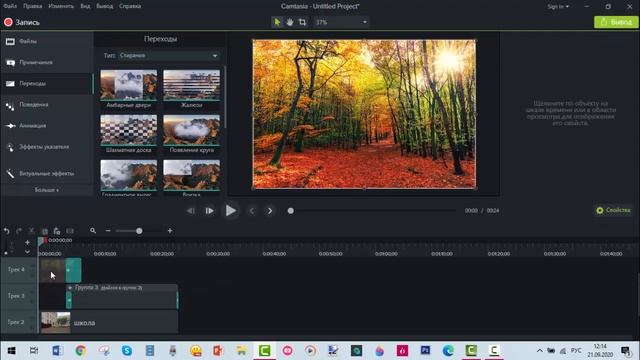This screenshot has width=640, height=360.
Task: Click the Windows Start button
Action: (x=11, y=351)
